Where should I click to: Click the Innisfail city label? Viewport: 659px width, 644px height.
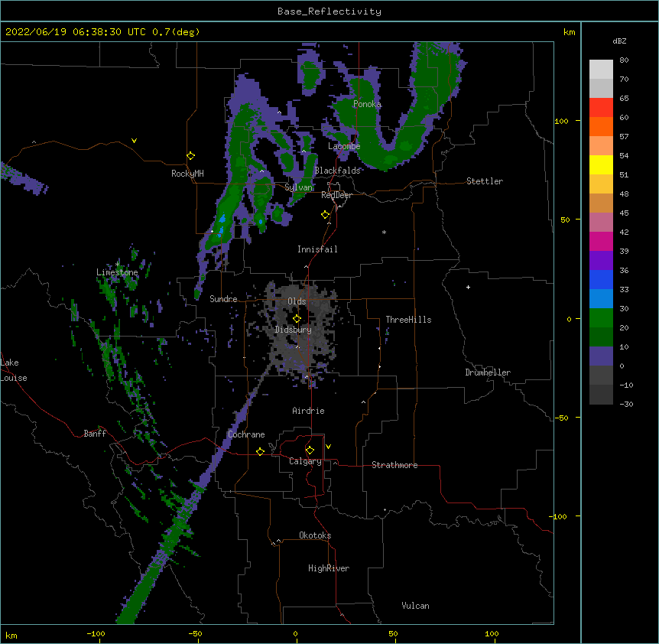(x=317, y=249)
